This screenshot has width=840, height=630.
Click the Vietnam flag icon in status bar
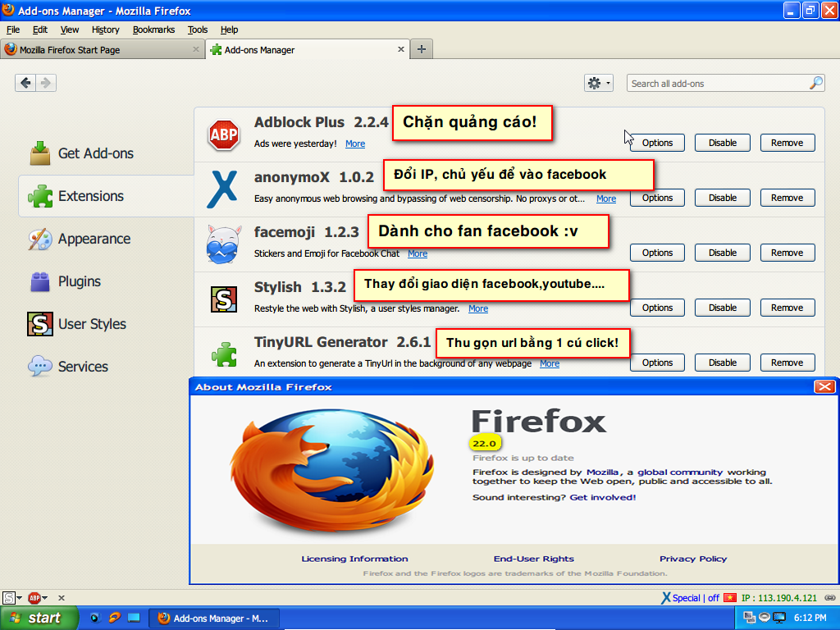tap(729, 598)
